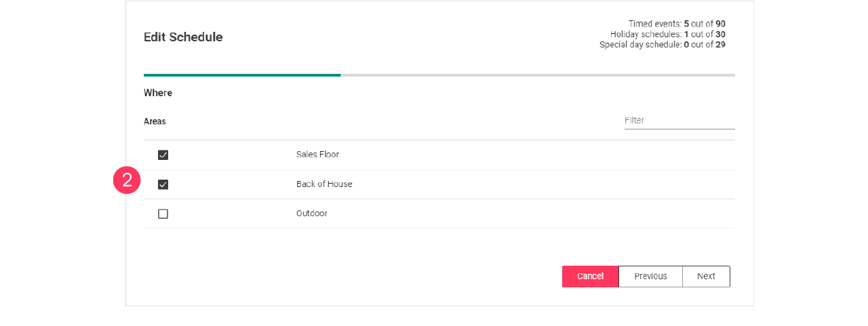
Task: Click the Areas column header
Action: 155,122
